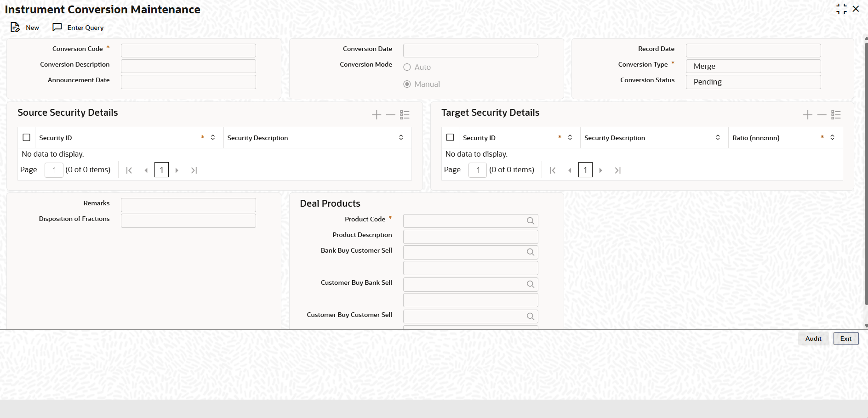Click the scroll down arrow of the form

click(866, 326)
